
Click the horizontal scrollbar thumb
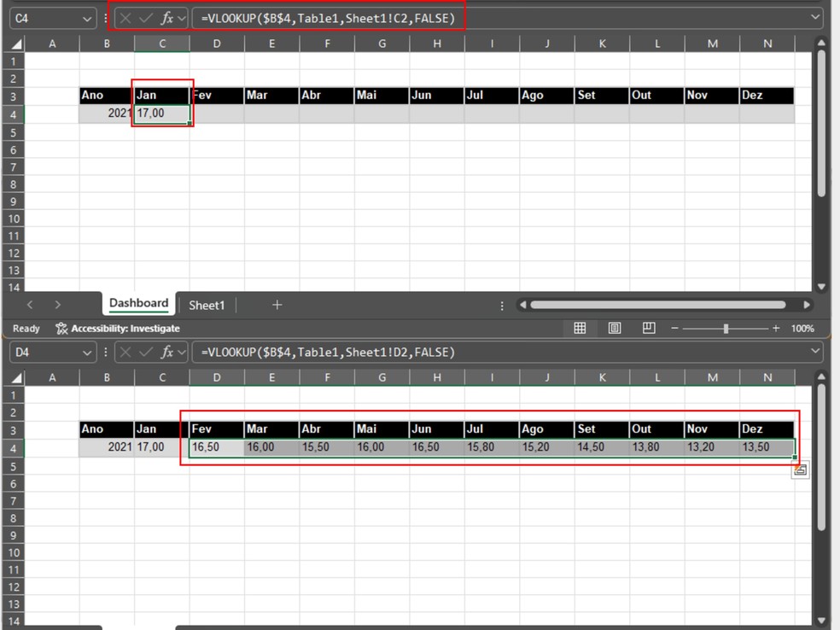pyautogui.click(x=658, y=305)
